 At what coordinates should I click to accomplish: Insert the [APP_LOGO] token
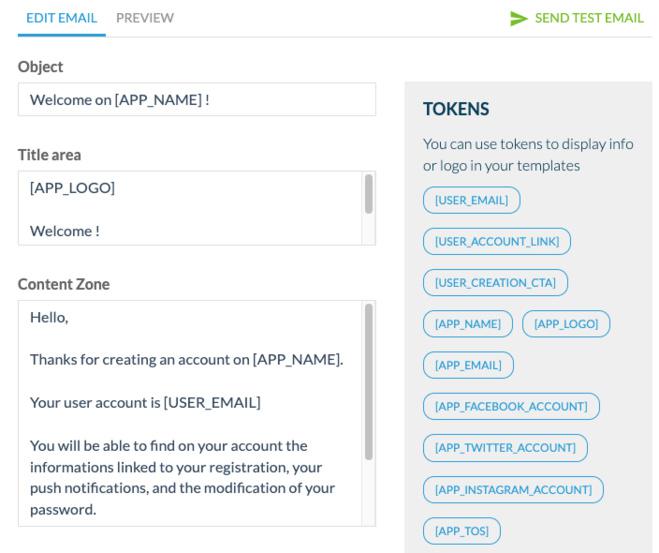[566, 324]
